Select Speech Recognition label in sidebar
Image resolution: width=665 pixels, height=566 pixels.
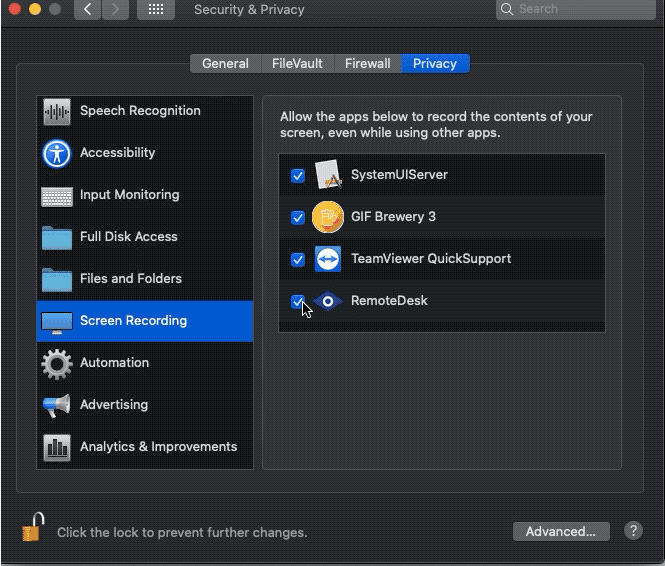click(140, 111)
